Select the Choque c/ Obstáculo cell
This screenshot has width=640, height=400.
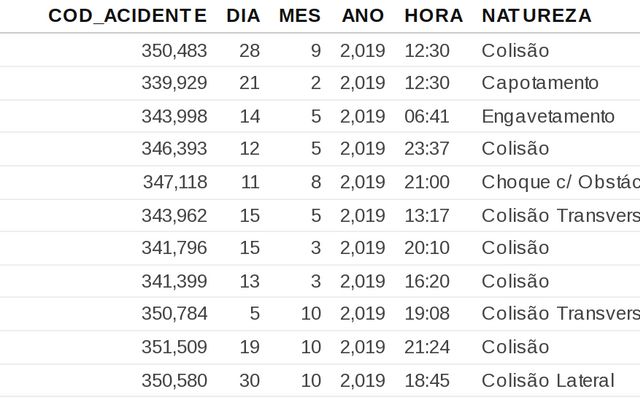point(561,182)
